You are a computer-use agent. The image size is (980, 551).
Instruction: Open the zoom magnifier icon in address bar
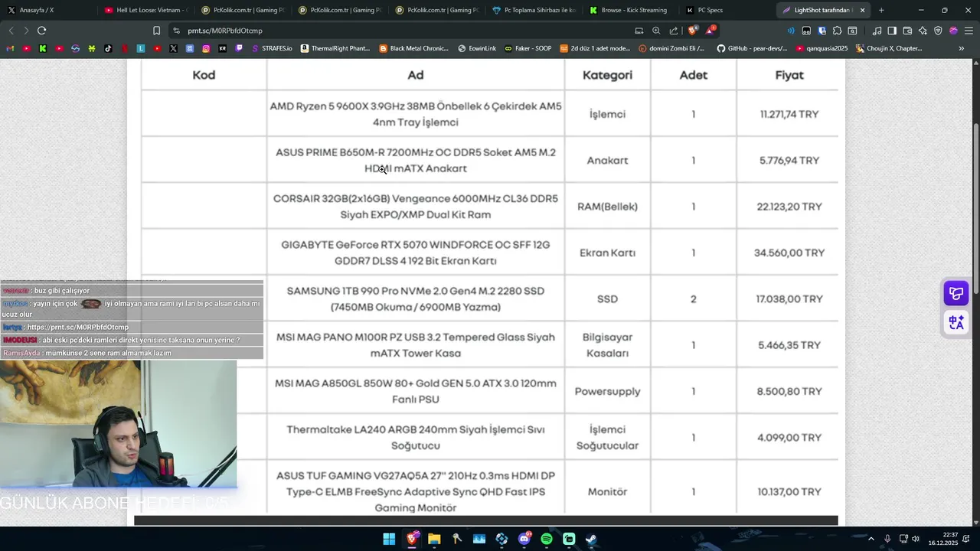point(656,31)
